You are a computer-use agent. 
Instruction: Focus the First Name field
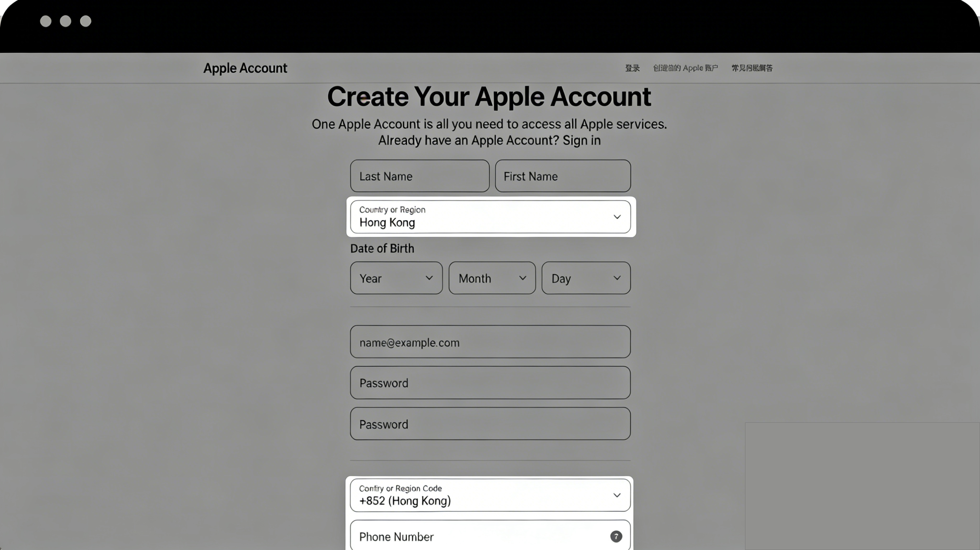[x=562, y=176]
